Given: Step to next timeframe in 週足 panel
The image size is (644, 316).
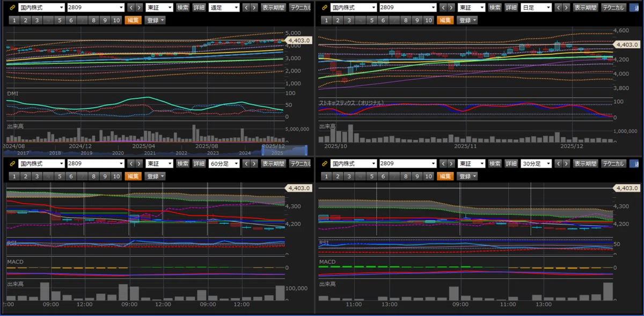Looking at the screenshot, I should click(x=254, y=8).
